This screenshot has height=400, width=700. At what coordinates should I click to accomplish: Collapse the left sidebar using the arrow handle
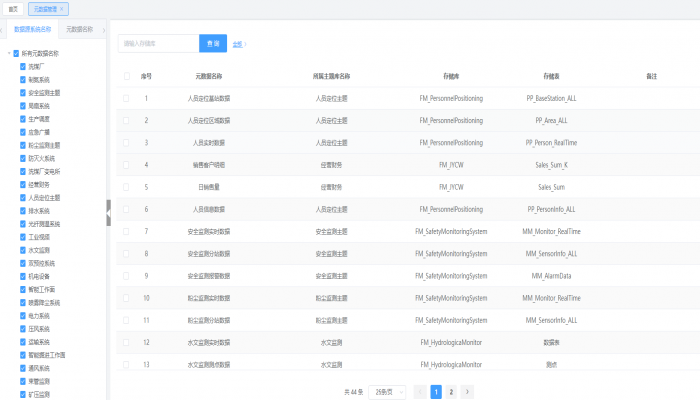click(108, 210)
